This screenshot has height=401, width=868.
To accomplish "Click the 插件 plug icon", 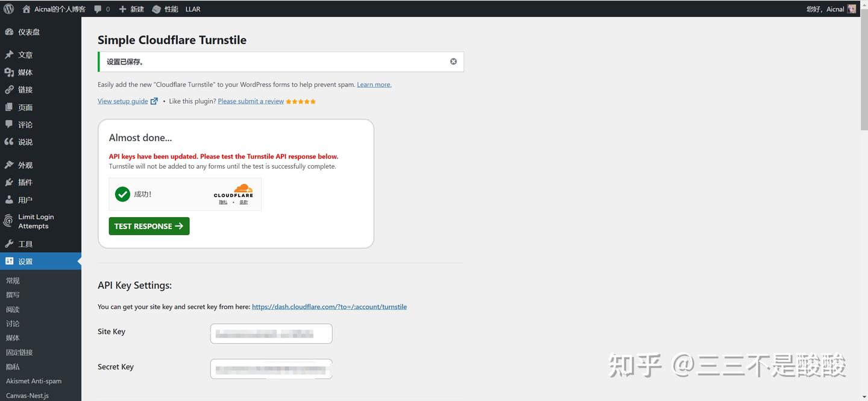I will pos(9,183).
